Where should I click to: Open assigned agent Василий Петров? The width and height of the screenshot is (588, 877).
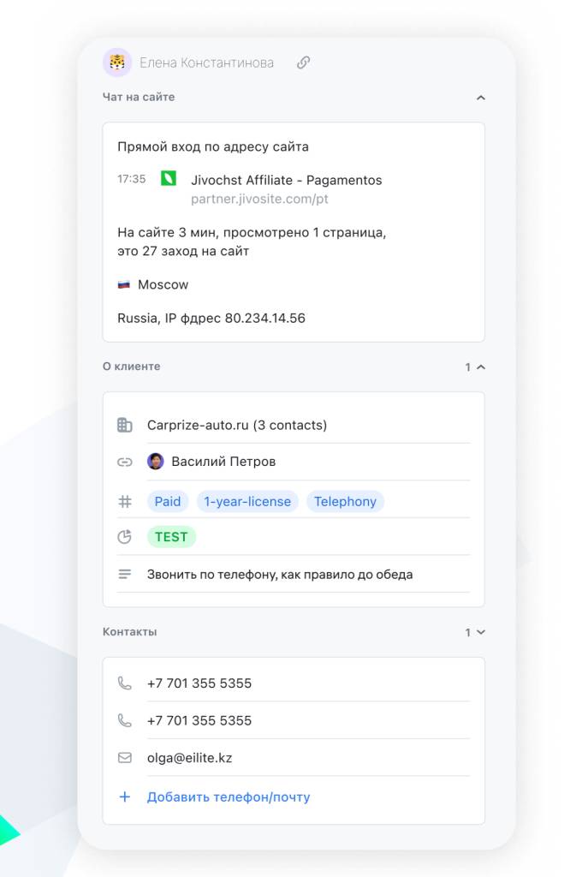(223, 462)
